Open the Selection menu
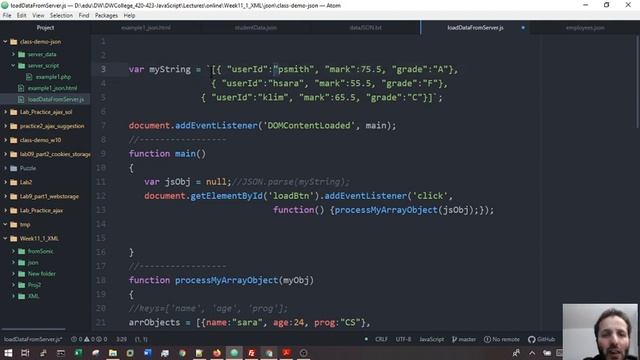This screenshot has height=360, width=640. [61, 16]
